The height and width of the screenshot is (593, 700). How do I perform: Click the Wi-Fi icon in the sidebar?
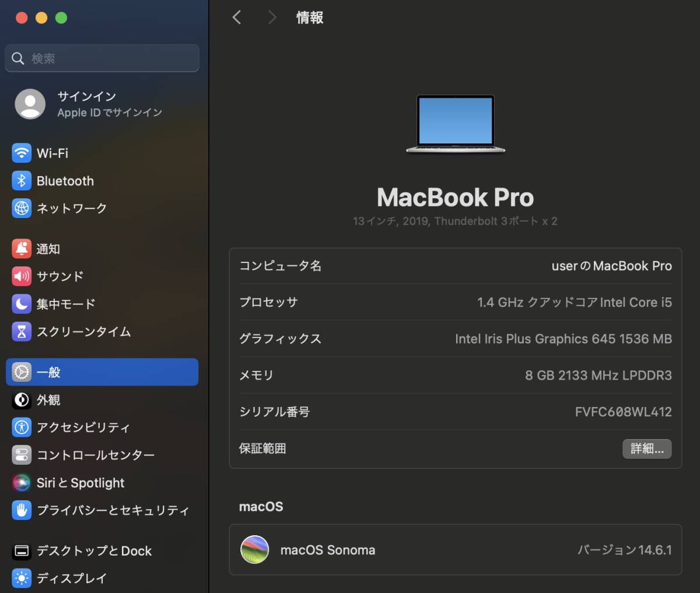point(22,153)
